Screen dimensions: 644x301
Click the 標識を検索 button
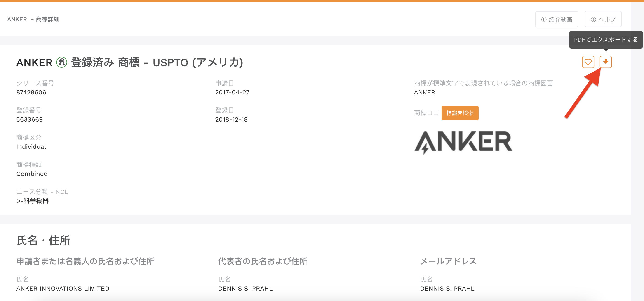tap(460, 113)
